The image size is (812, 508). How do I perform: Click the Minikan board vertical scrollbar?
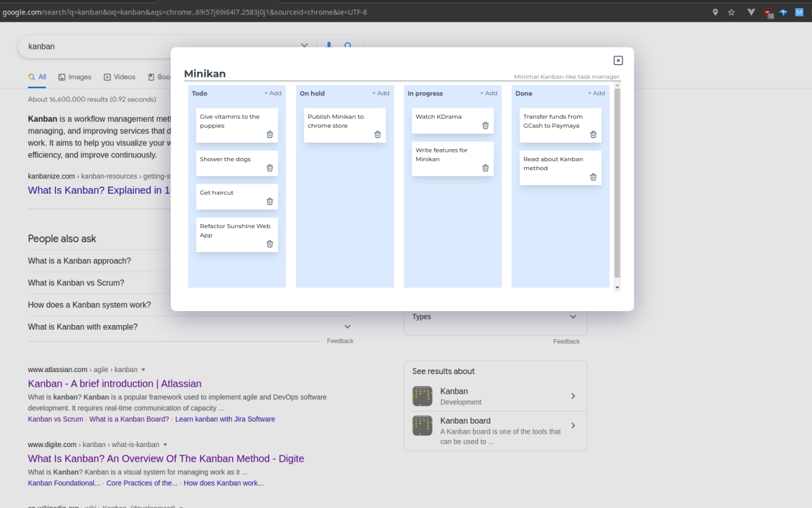(x=617, y=184)
